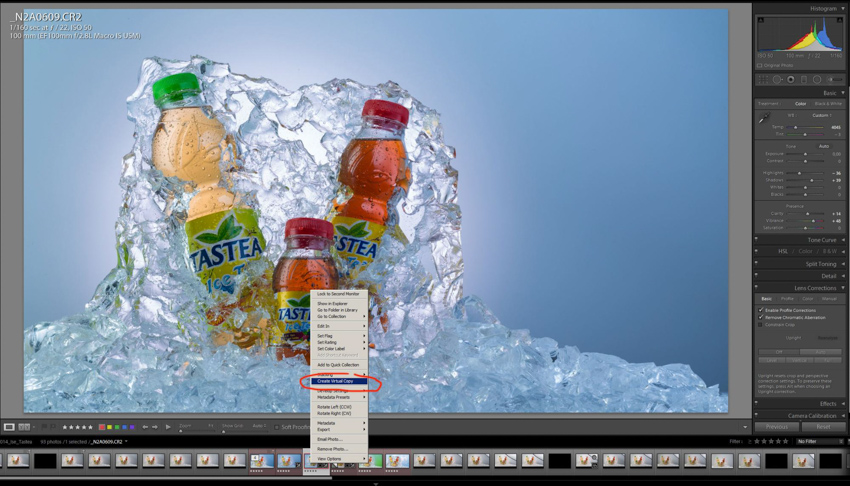Image resolution: width=850 pixels, height=486 pixels.
Task: Choose Add to Quick Collection
Action: 339,365
